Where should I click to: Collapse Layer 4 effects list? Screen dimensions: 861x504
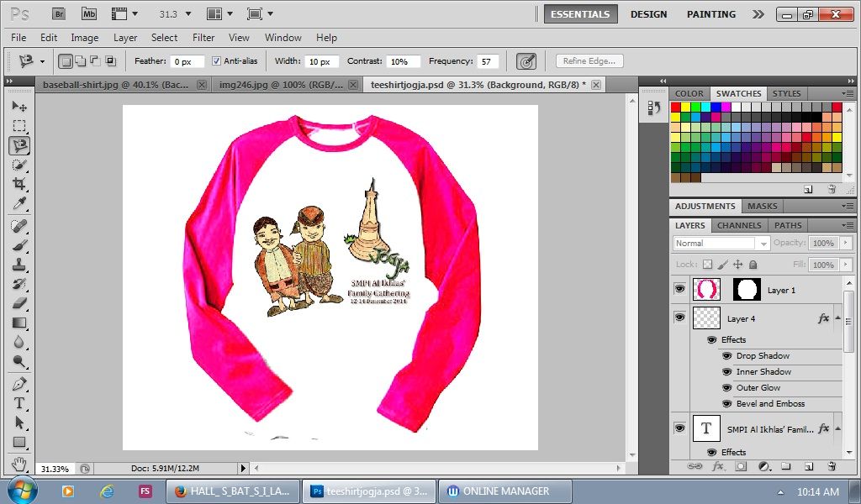click(x=837, y=319)
